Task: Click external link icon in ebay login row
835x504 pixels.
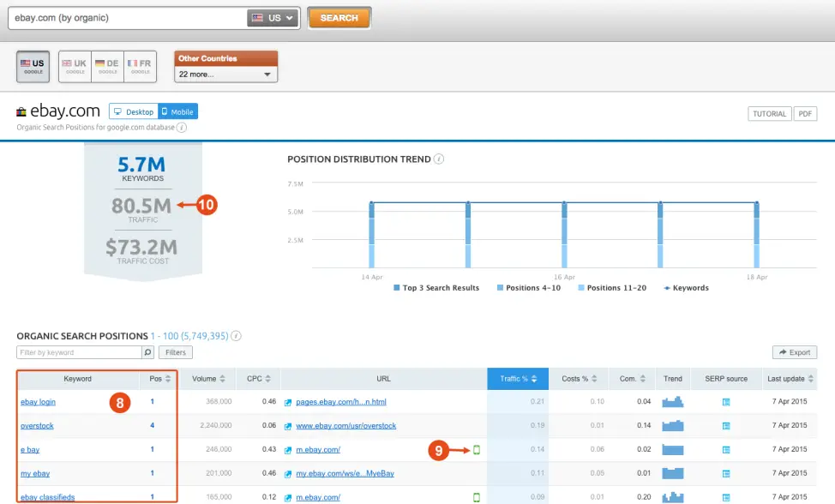Action: click(x=288, y=402)
